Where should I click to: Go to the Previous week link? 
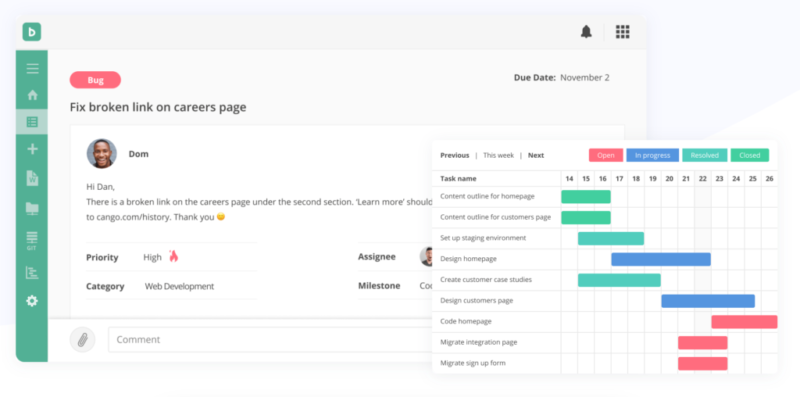455,155
